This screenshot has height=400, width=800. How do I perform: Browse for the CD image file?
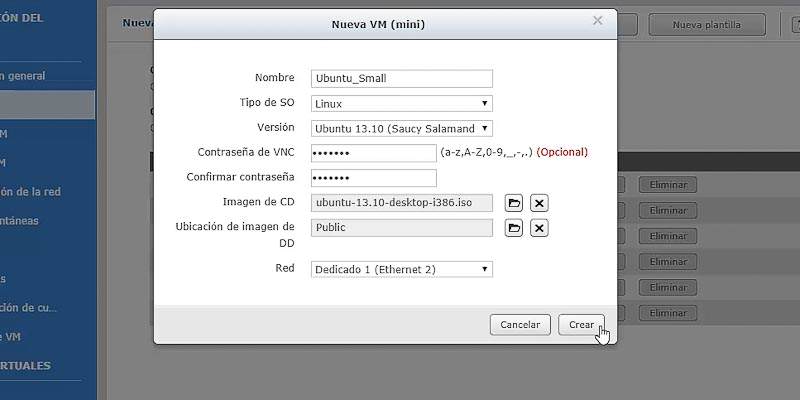pos(514,203)
